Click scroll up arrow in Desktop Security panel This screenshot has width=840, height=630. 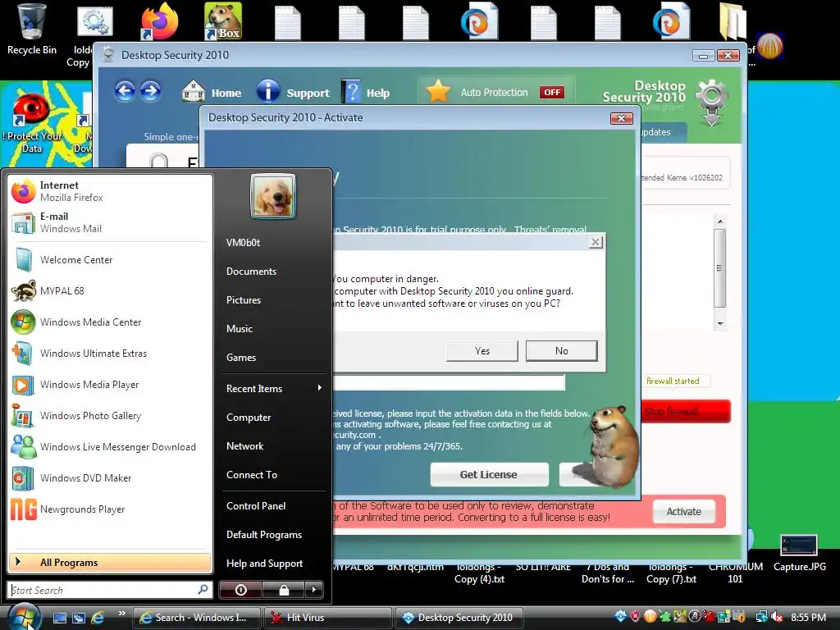720,221
